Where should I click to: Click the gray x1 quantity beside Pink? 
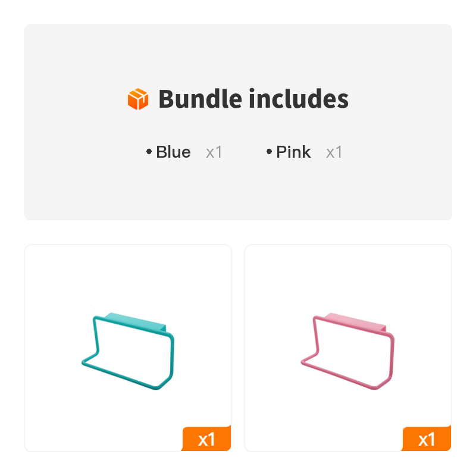pos(334,152)
